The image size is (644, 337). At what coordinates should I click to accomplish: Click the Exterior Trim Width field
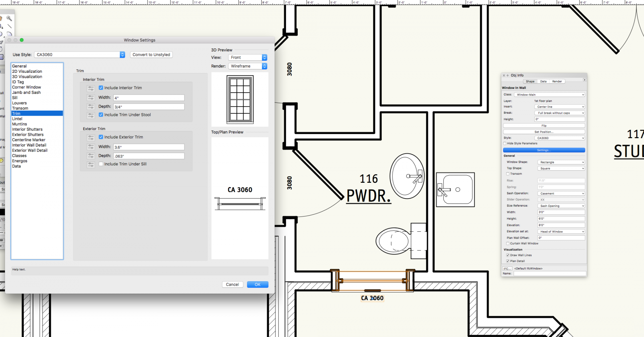pos(149,147)
